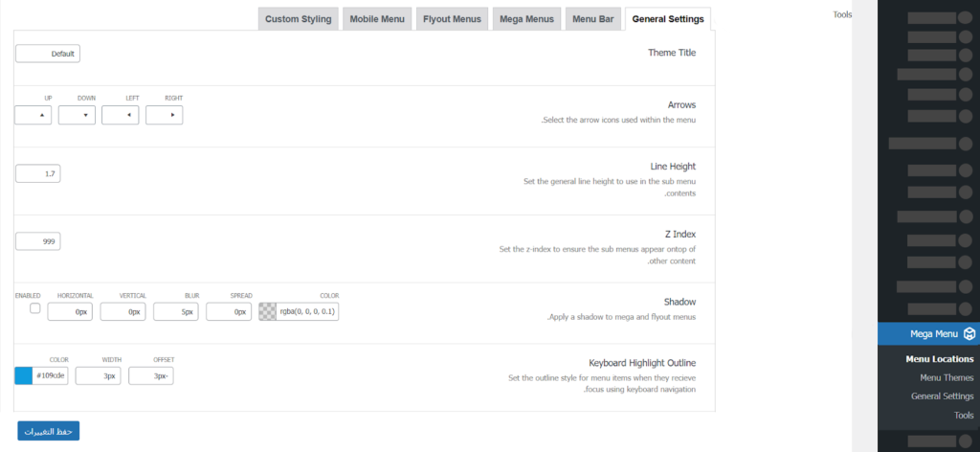This screenshot has width=980, height=452.
Task: Switch to the Mobile Menu tab
Action: coord(376,19)
